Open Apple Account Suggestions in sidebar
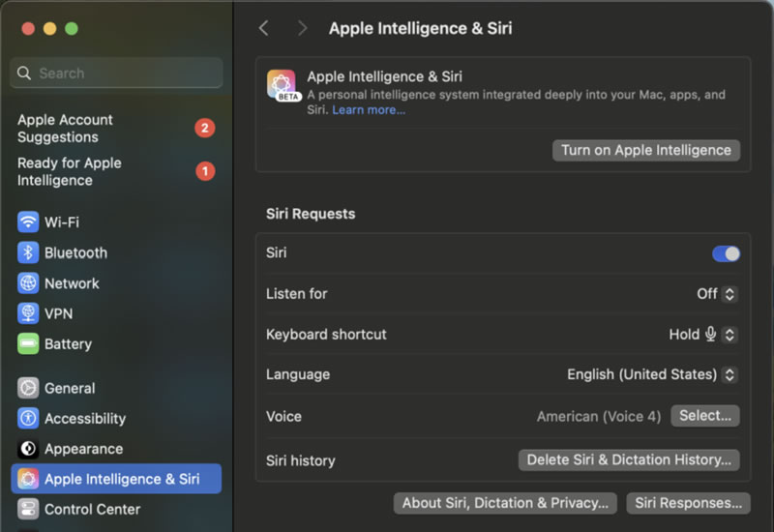Screen dimensions: 774x532 pyautogui.click(x=116, y=129)
